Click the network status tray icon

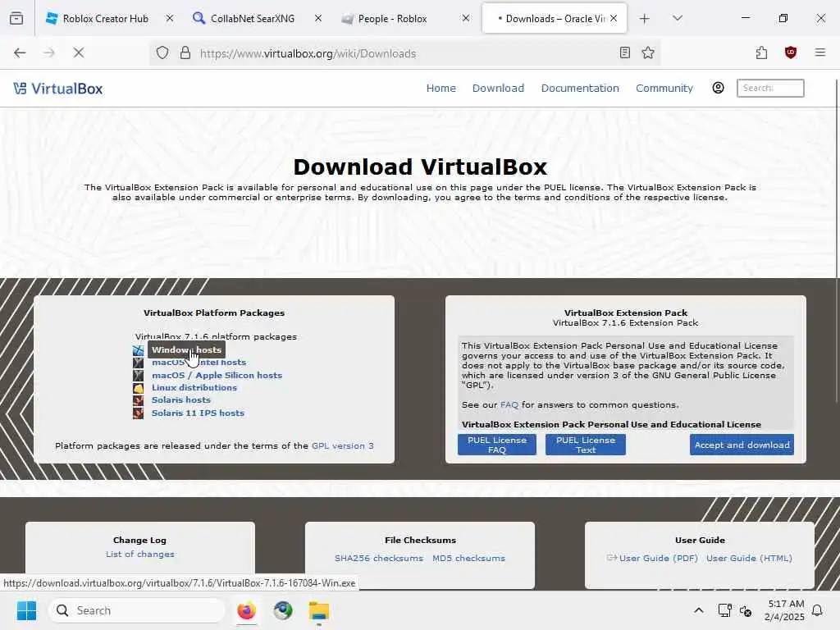(724, 610)
